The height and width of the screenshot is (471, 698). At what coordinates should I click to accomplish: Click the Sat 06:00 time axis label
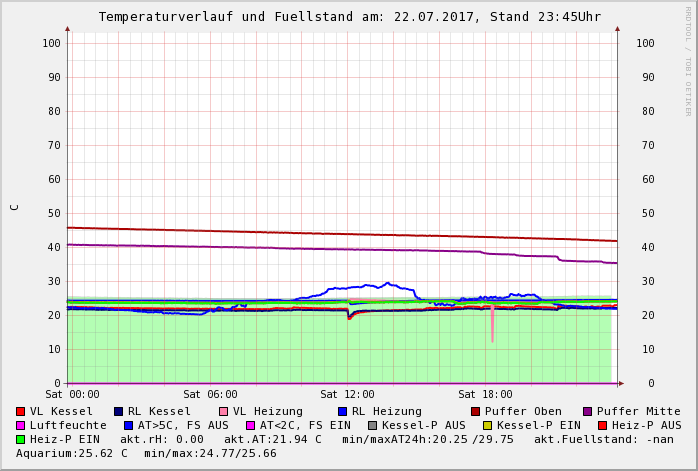point(210,395)
